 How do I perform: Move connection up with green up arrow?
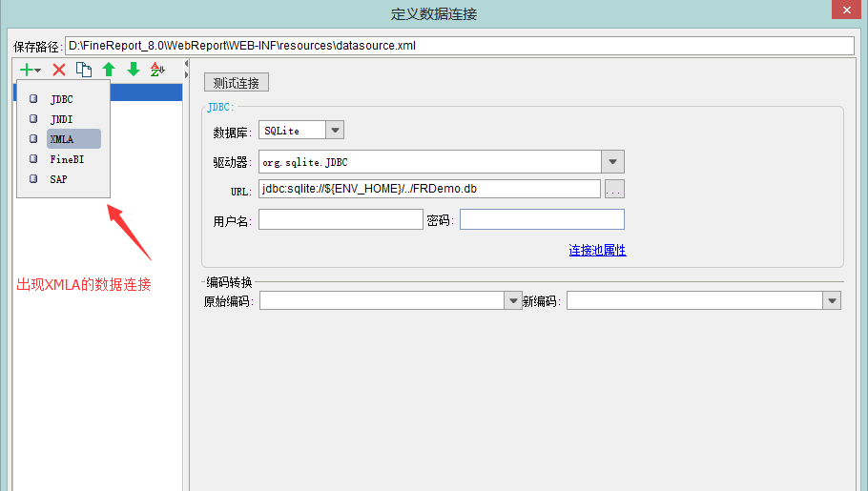pyautogui.click(x=109, y=70)
